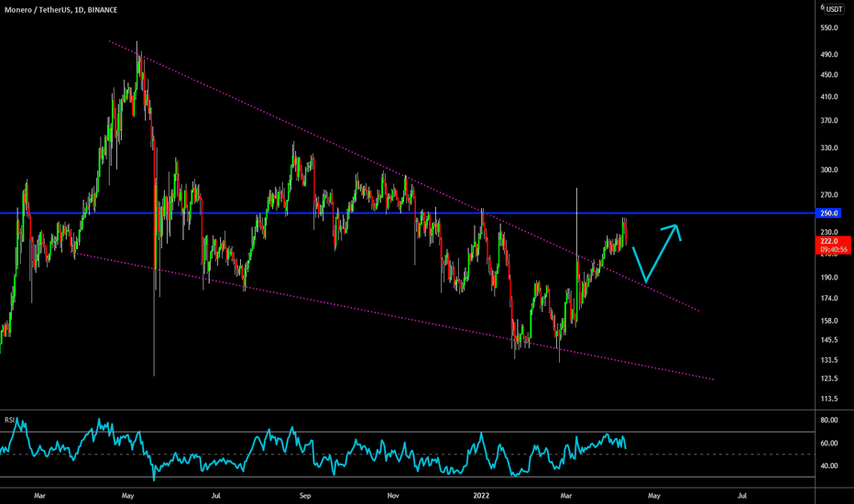Click the 09:40:56 bar countdown timer
Image resolution: width=854 pixels, height=504 pixels.
click(834, 249)
